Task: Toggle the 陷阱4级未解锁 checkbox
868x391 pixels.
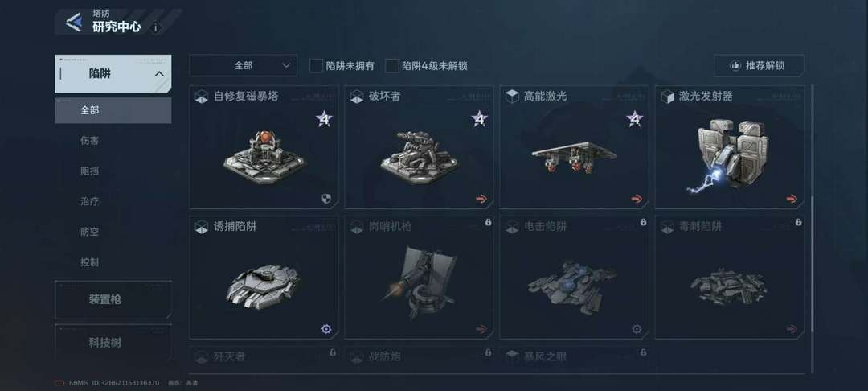Action: [x=392, y=65]
